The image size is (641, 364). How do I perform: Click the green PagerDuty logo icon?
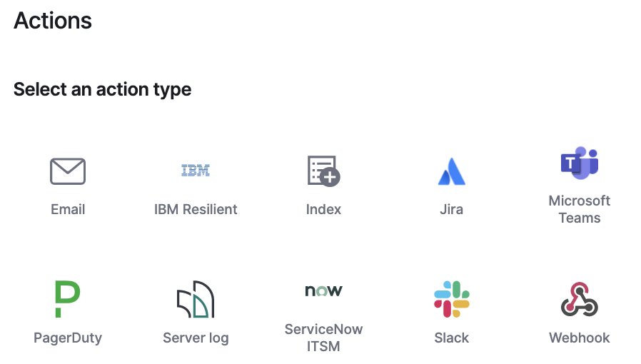click(68, 299)
